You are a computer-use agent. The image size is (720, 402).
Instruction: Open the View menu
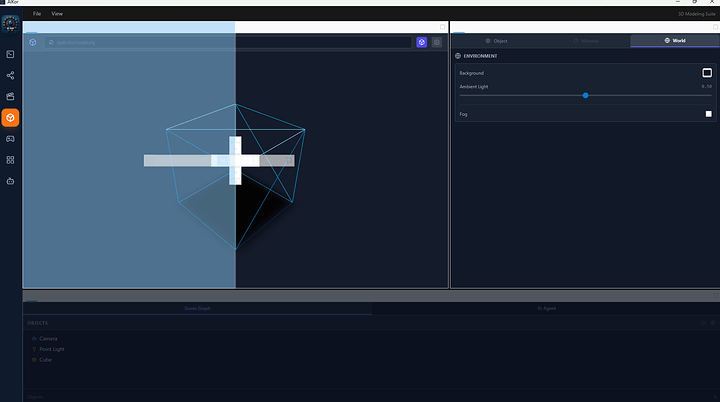57,14
